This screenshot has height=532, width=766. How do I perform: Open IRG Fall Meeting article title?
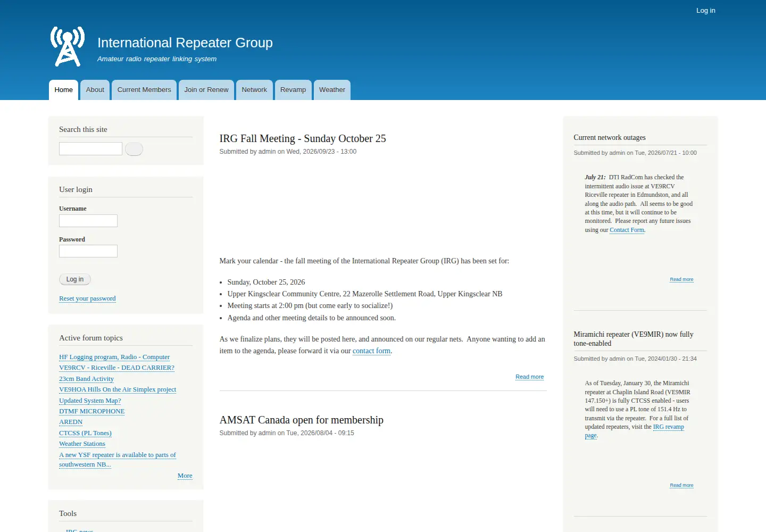[303, 138]
